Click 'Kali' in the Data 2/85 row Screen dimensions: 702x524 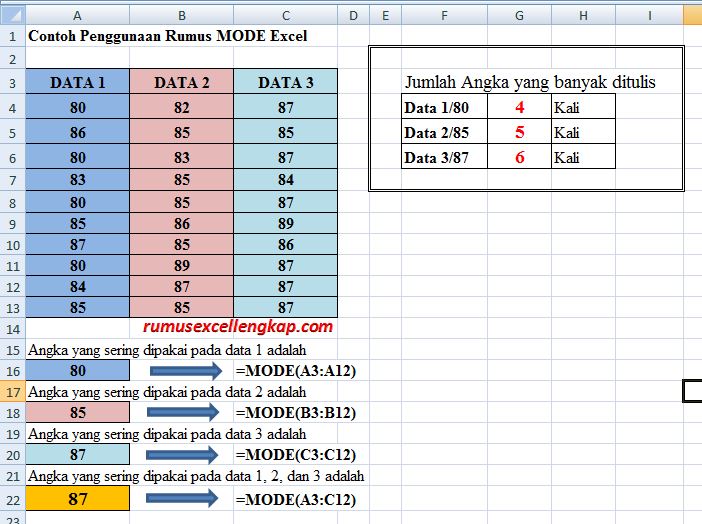coord(566,133)
